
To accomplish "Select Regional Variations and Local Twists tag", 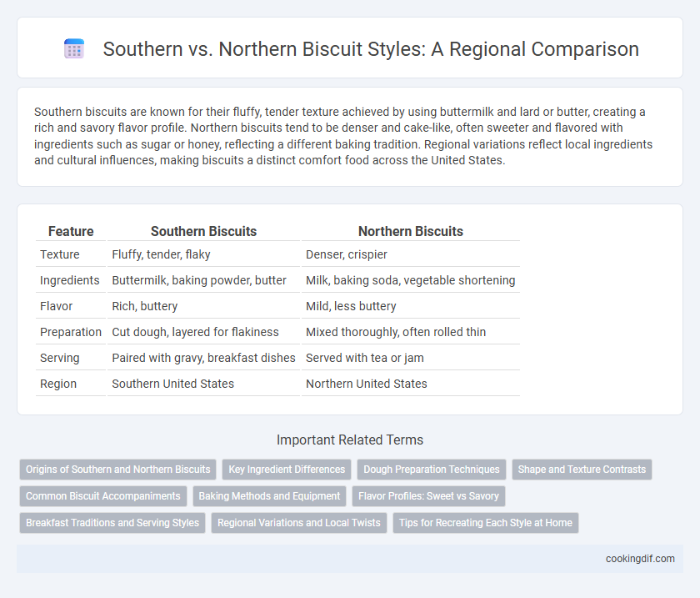I will [x=299, y=522].
